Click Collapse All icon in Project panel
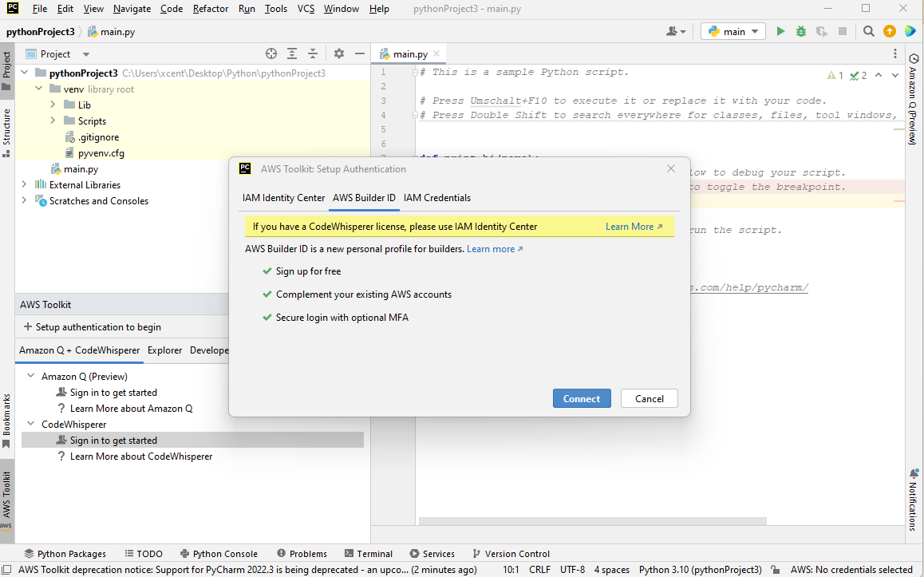 click(313, 53)
